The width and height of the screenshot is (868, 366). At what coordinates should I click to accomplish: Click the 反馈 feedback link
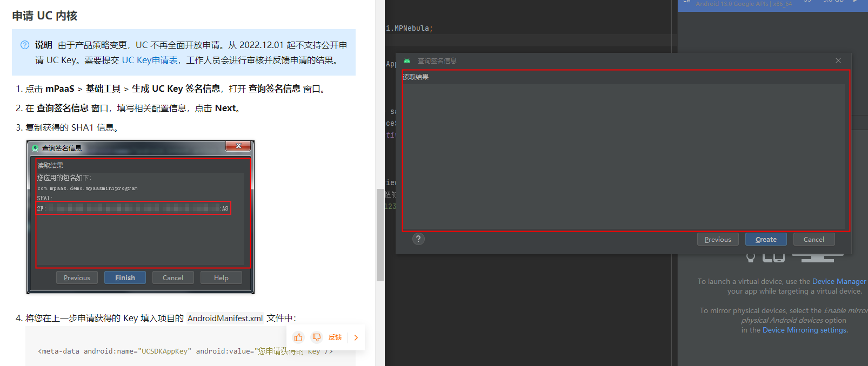click(x=335, y=337)
